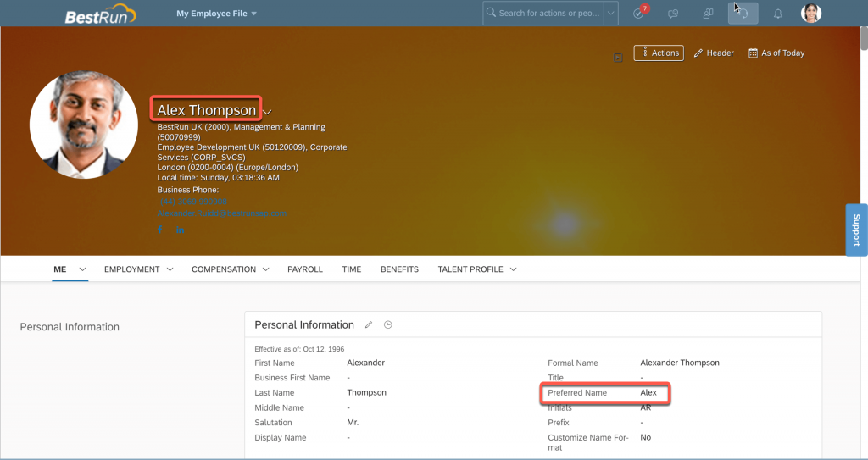Open the Actions menu button

pyautogui.click(x=659, y=53)
